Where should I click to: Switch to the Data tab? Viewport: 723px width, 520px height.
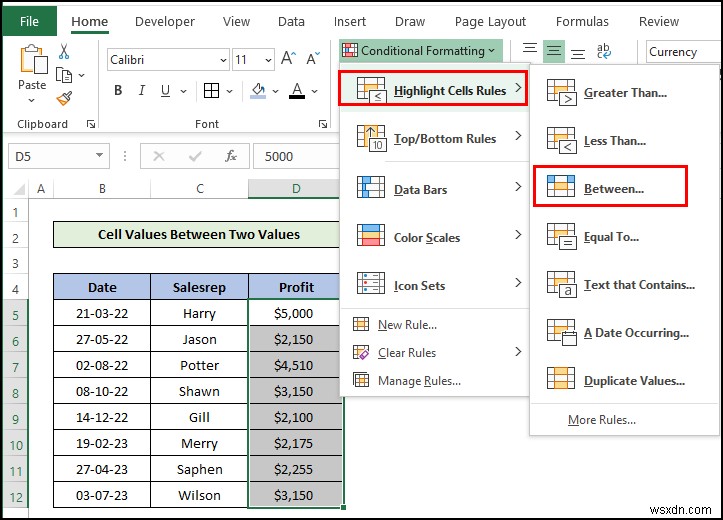291,22
